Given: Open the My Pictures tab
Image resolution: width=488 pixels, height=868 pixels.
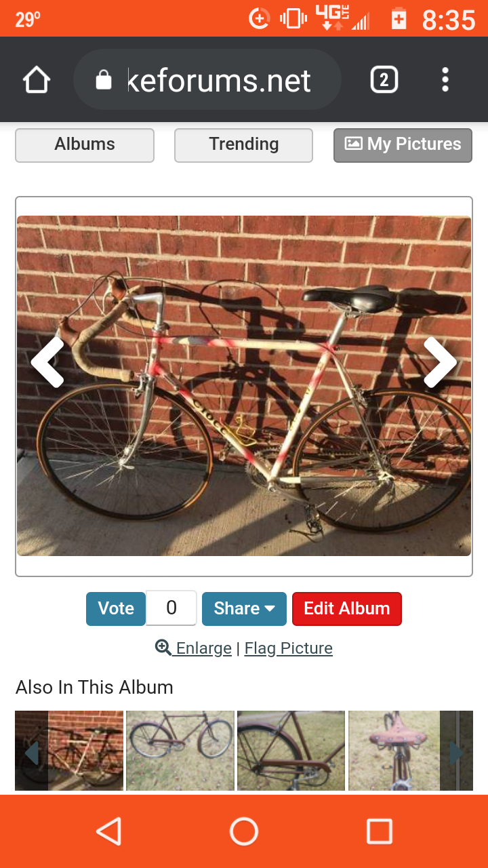Looking at the screenshot, I should [x=403, y=145].
